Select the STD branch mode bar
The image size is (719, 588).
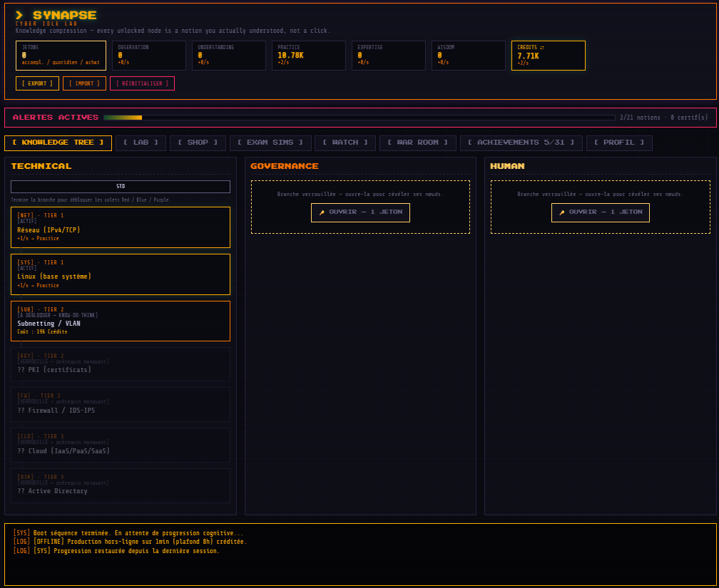click(121, 187)
